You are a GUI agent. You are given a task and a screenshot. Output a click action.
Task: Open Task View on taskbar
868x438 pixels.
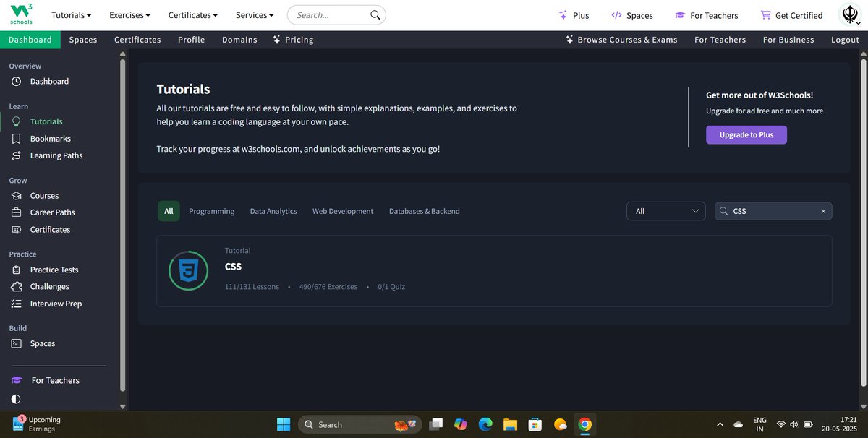[435, 424]
